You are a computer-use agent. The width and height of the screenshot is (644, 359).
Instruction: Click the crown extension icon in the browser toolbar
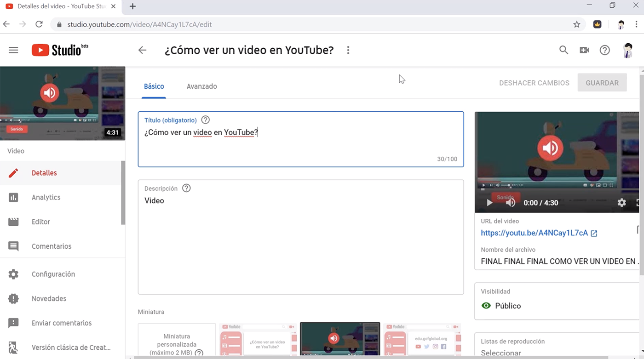coord(597,24)
